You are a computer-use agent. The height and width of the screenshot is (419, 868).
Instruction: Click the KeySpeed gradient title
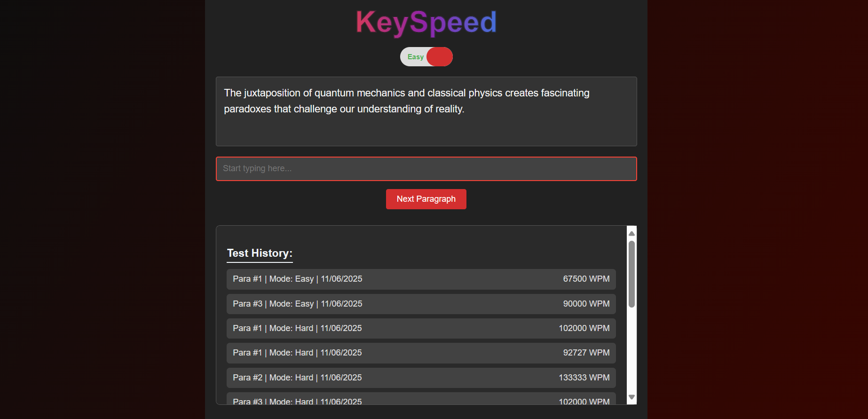(x=426, y=22)
